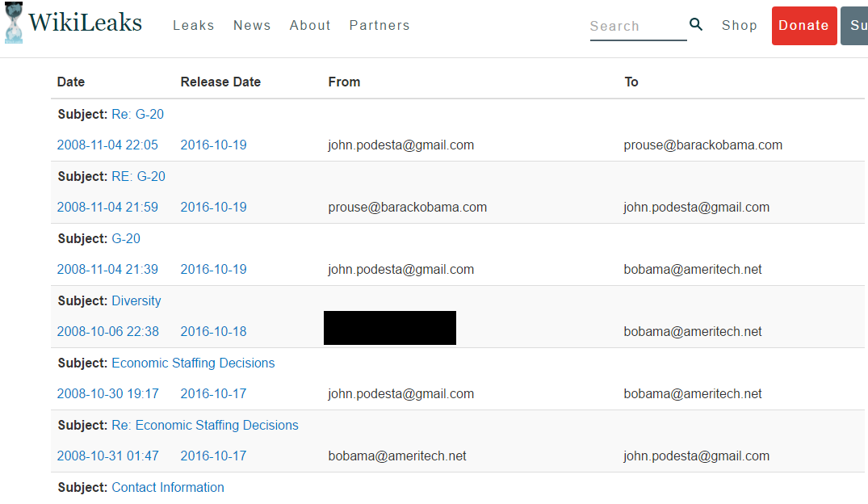
Task: Focus the Search input field
Action: click(x=638, y=27)
